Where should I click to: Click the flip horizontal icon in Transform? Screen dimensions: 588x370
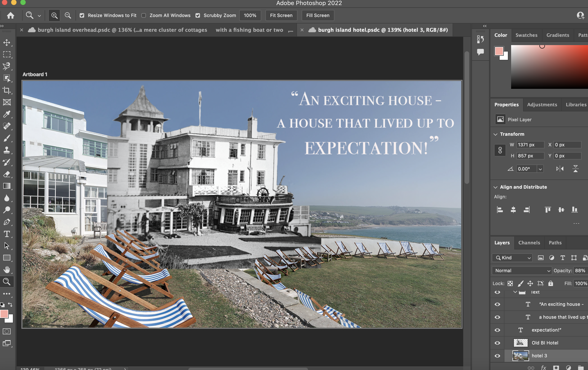pos(560,169)
